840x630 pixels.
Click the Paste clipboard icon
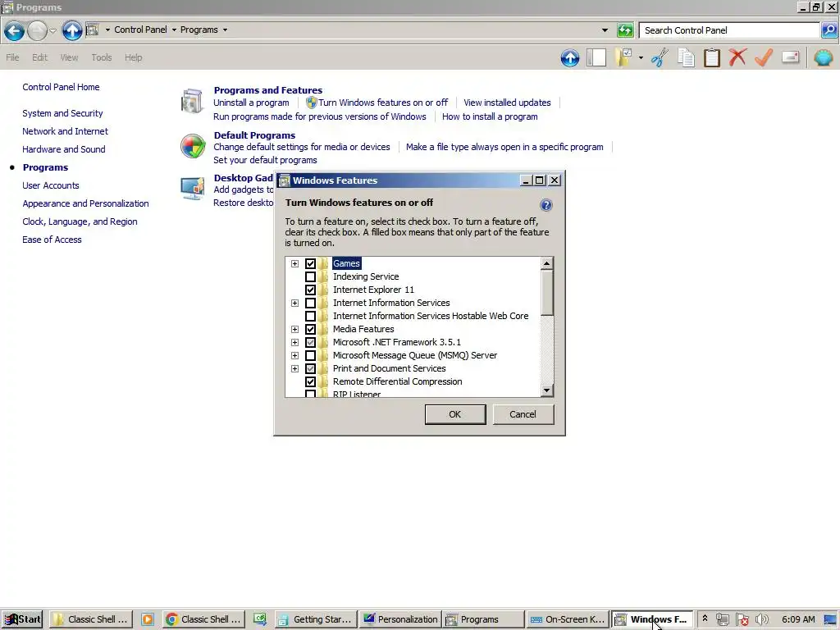coord(711,57)
